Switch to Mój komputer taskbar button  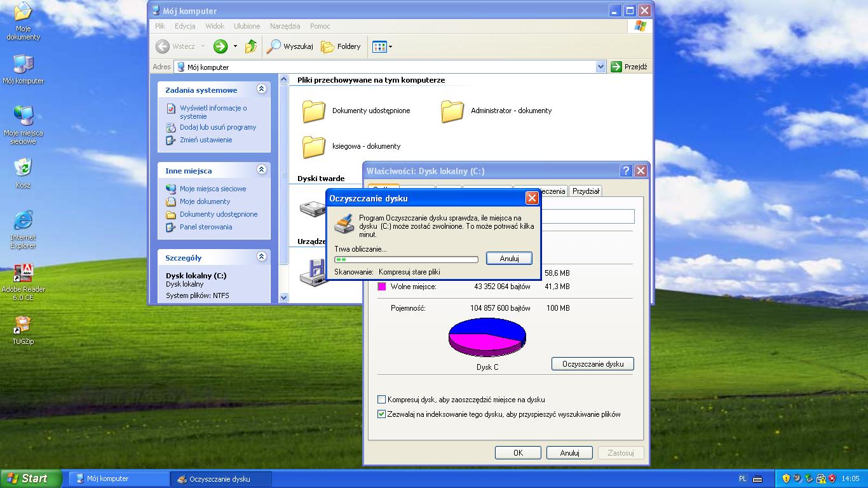pyautogui.click(x=118, y=478)
